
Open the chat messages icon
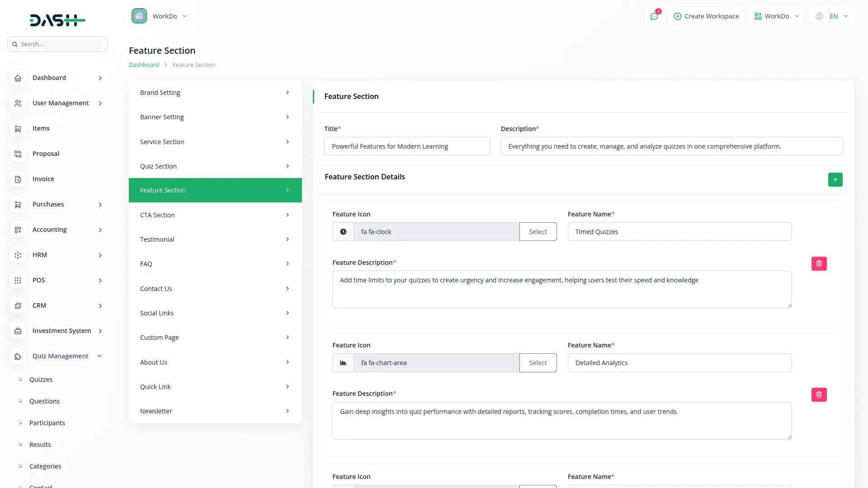pyautogui.click(x=654, y=16)
